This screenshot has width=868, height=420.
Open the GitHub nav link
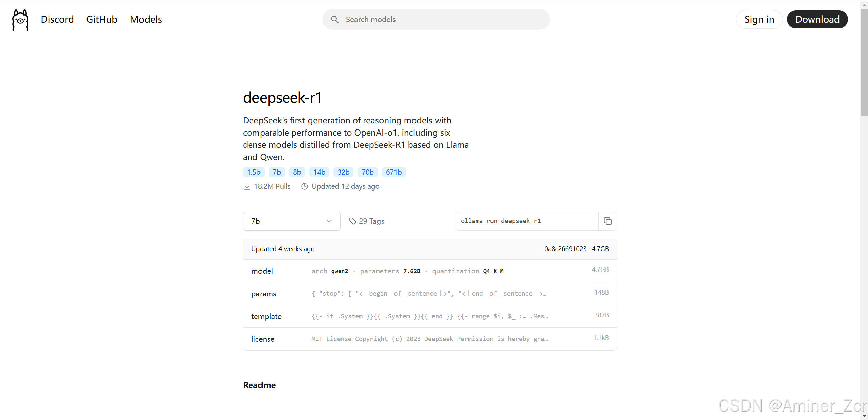[101, 19]
